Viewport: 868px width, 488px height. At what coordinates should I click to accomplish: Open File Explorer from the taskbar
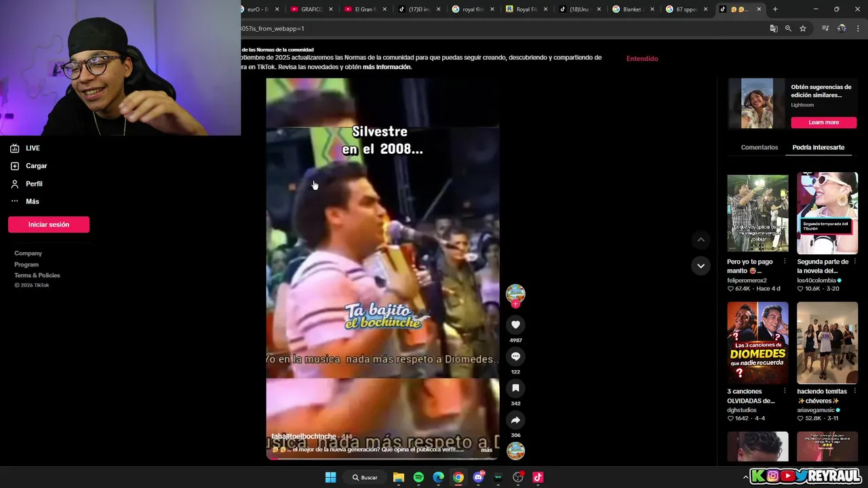399,477
